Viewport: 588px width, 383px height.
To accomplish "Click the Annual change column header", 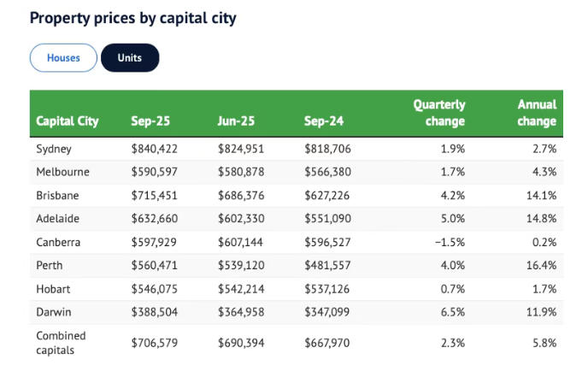I will (537, 113).
